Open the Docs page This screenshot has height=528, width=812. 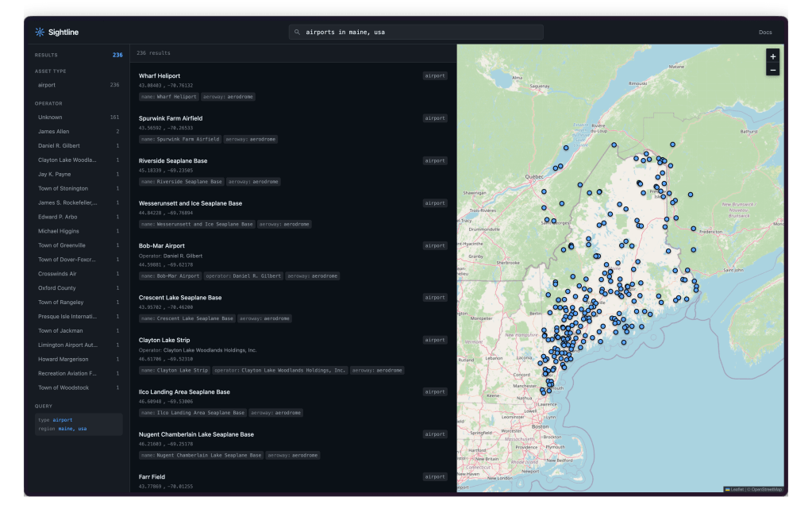(x=764, y=33)
